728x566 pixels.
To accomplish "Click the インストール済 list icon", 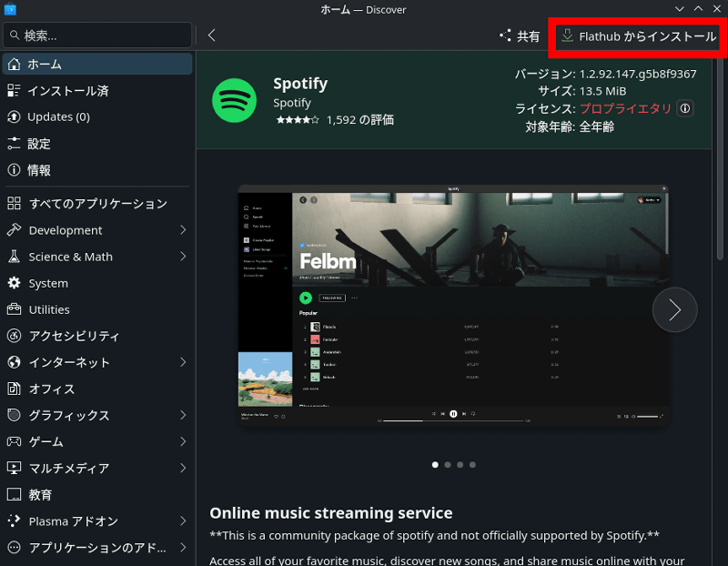I will tap(14, 90).
